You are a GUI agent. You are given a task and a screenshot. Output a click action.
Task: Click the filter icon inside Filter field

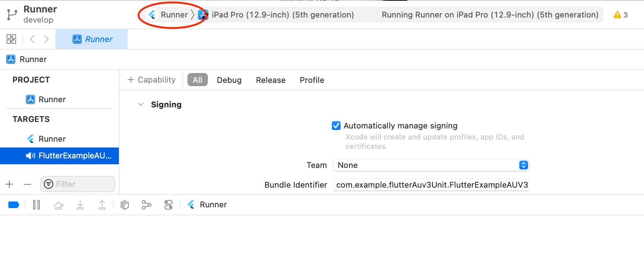coord(49,184)
